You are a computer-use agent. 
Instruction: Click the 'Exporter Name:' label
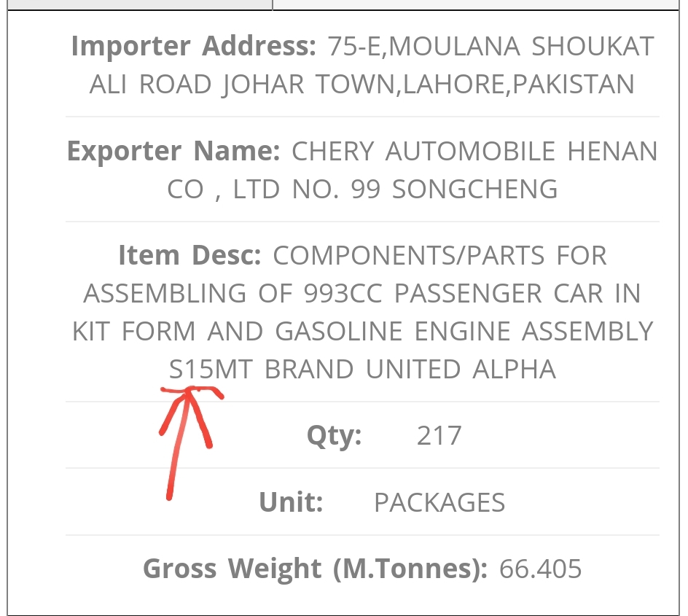tap(173, 151)
